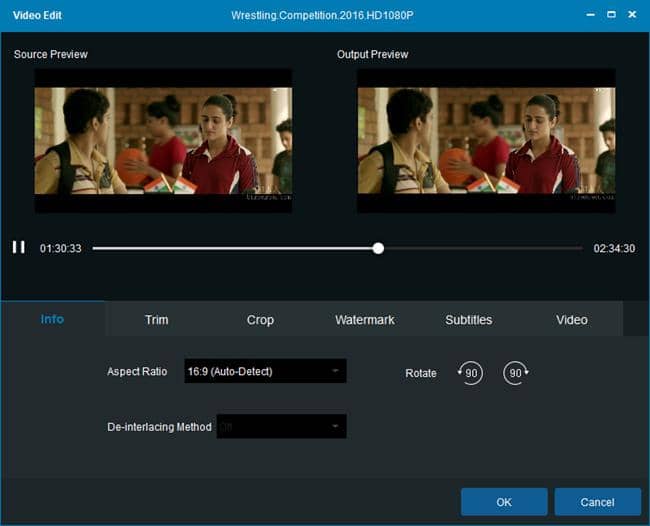
Task: Click the Output Preview label
Action: 372,54
